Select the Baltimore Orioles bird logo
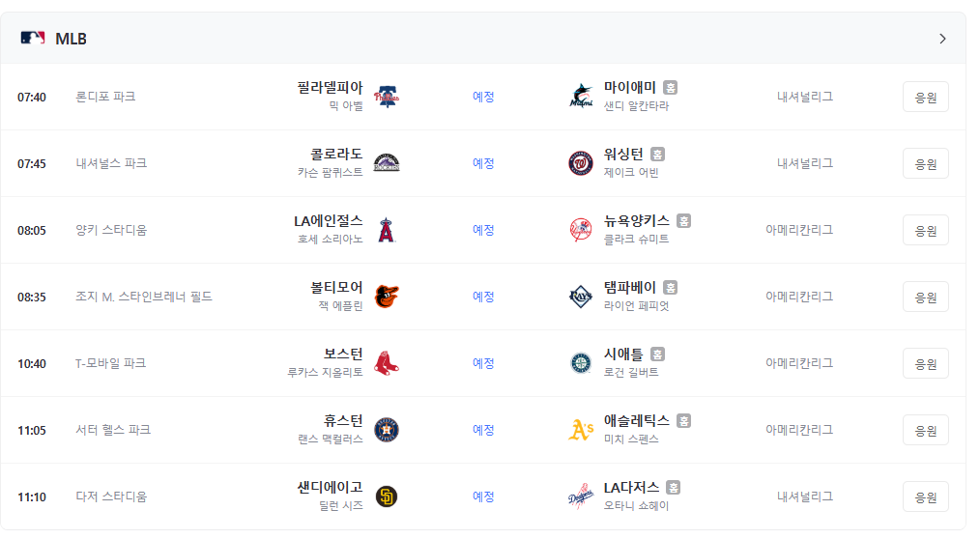 coord(387,297)
